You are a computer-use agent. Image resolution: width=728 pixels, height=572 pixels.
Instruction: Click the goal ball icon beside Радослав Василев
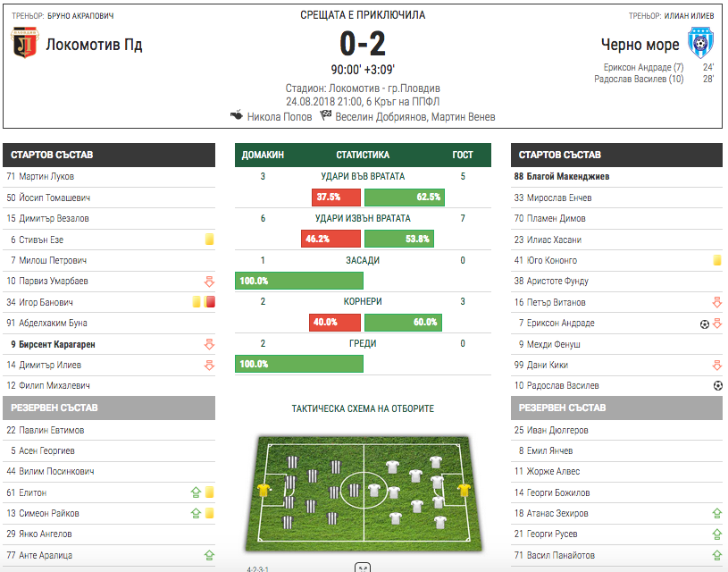click(x=718, y=385)
